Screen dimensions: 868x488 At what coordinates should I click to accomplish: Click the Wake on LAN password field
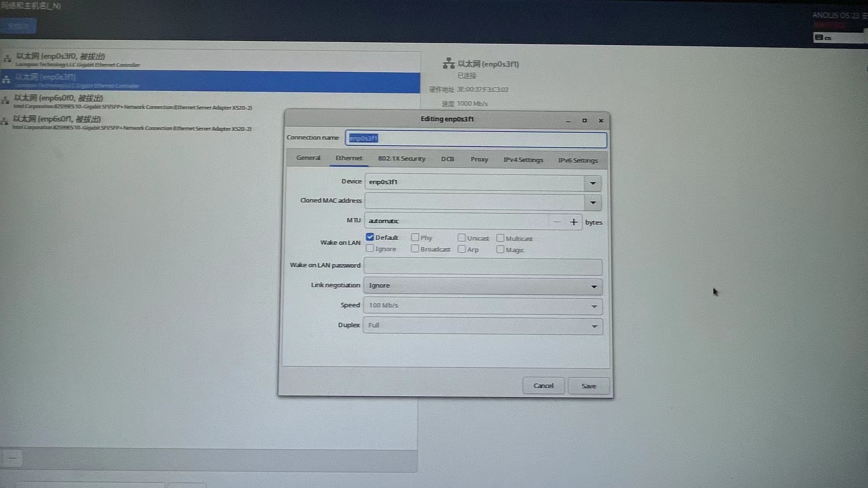pyautogui.click(x=483, y=266)
